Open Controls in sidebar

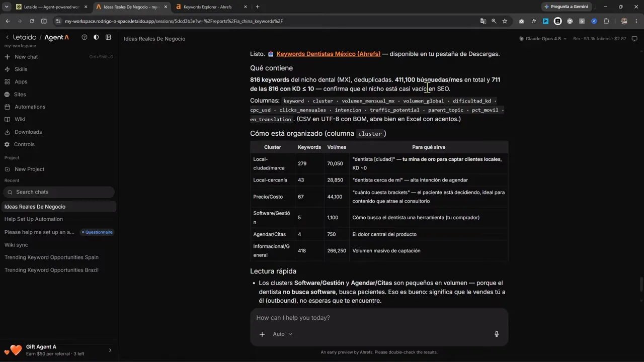pyautogui.click(x=24, y=144)
